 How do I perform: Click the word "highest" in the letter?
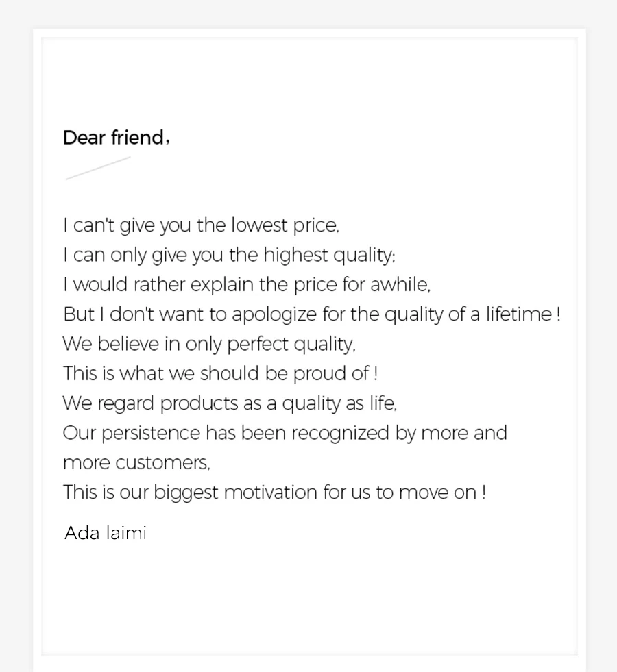(x=295, y=255)
